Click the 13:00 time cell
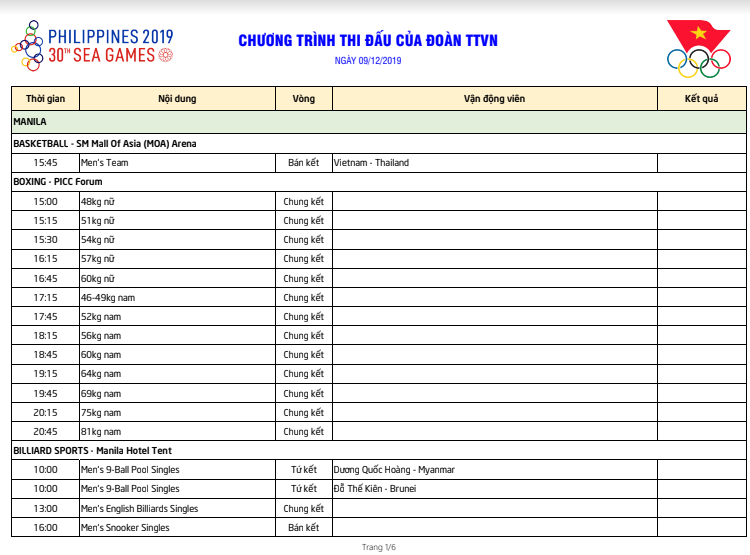 point(45,509)
